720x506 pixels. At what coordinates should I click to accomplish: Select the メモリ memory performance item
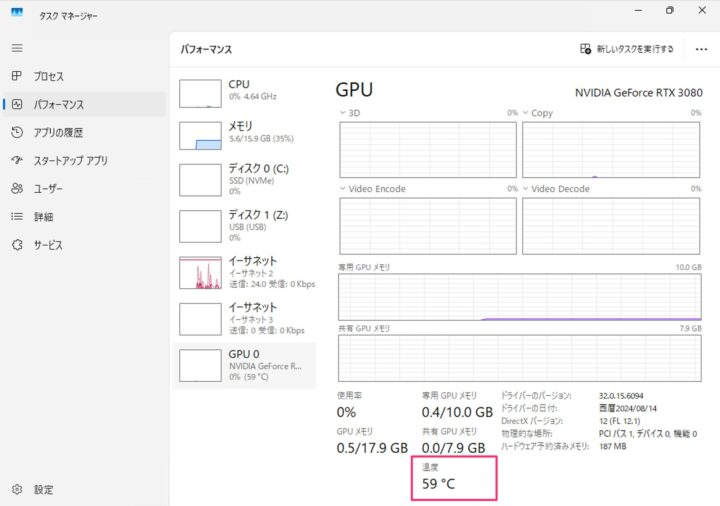(243, 133)
